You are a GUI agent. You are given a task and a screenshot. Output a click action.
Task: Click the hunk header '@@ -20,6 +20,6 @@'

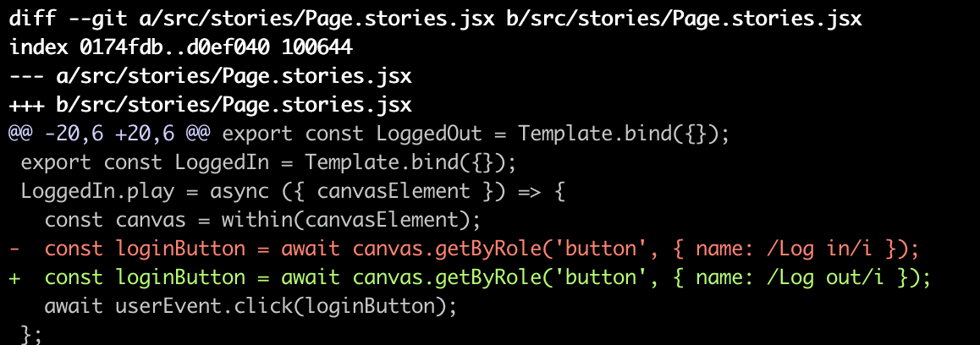coord(109,134)
